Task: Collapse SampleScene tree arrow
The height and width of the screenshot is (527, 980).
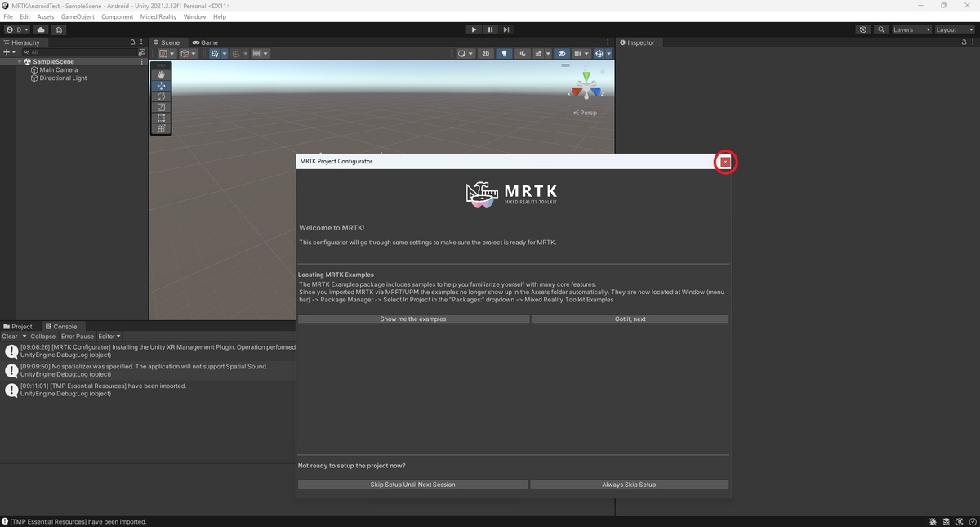Action: point(20,61)
